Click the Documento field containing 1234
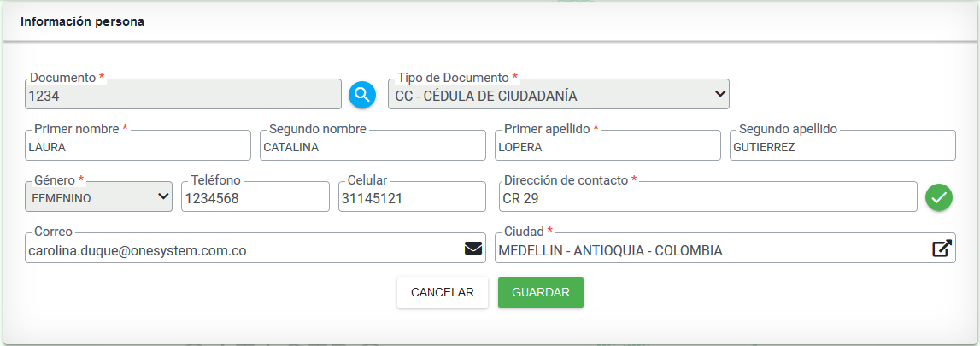Image resolution: width=980 pixels, height=346 pixels. point(183,94)
